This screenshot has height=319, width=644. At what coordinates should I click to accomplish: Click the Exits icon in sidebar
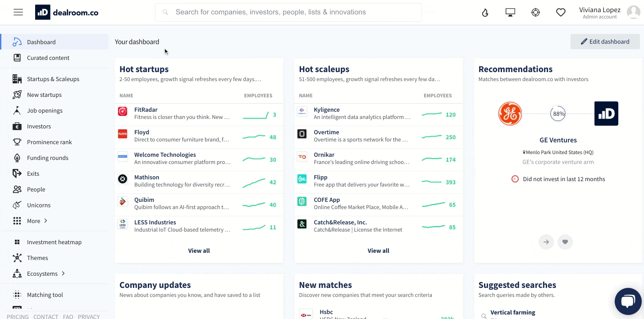click(x=17, y=173)
